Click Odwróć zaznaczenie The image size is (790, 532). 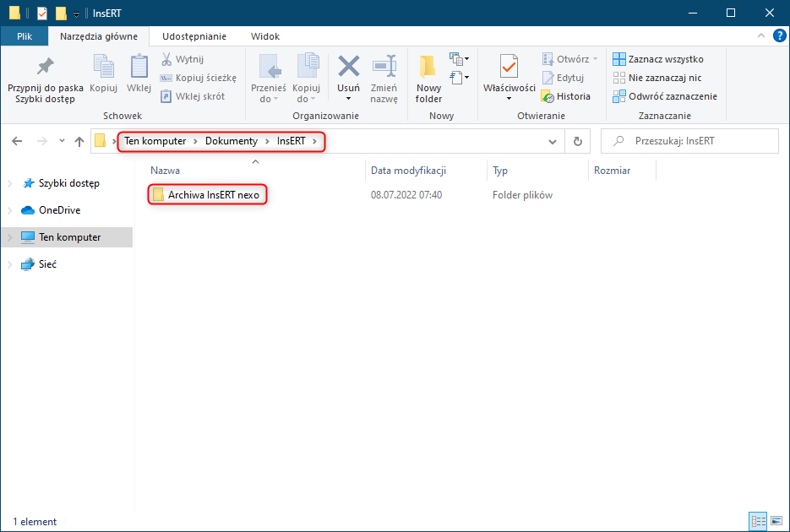point(665,96)
